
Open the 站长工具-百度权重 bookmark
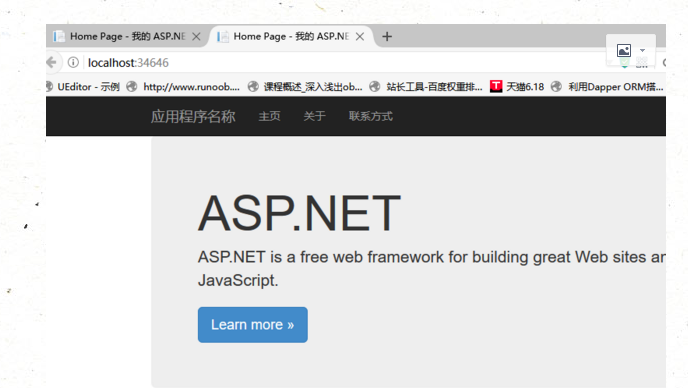point(426,87)
